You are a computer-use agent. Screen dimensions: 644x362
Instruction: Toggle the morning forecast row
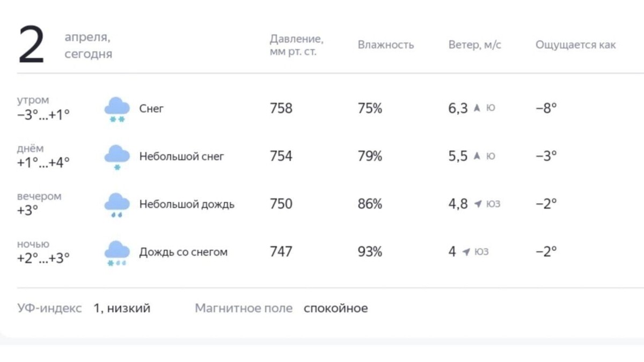click(322, 108)
